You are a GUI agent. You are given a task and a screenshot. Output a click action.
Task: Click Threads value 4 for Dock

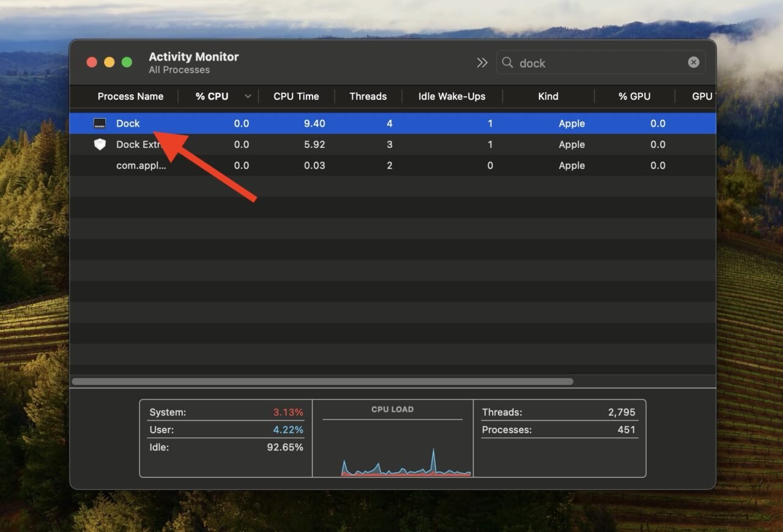[x=390, y=124]
